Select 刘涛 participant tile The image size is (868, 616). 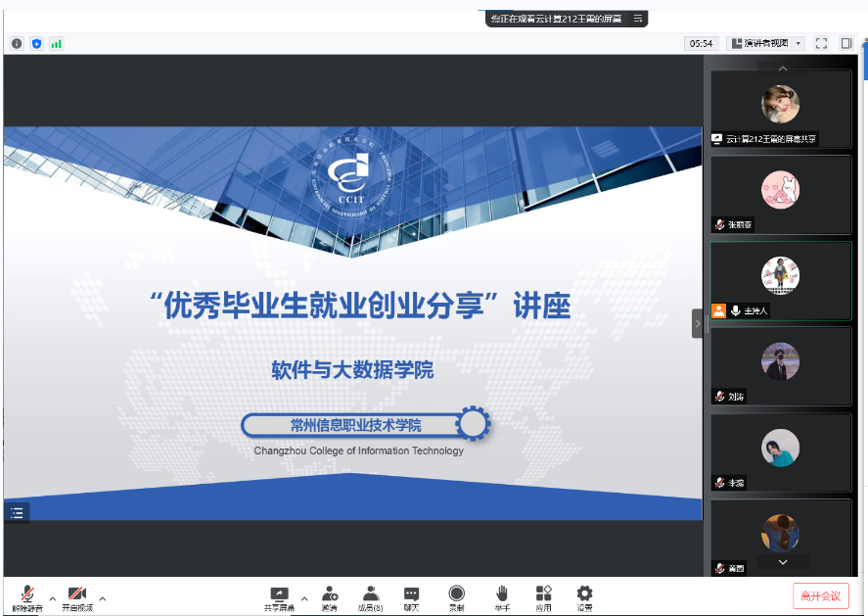[x=781, y=366]
